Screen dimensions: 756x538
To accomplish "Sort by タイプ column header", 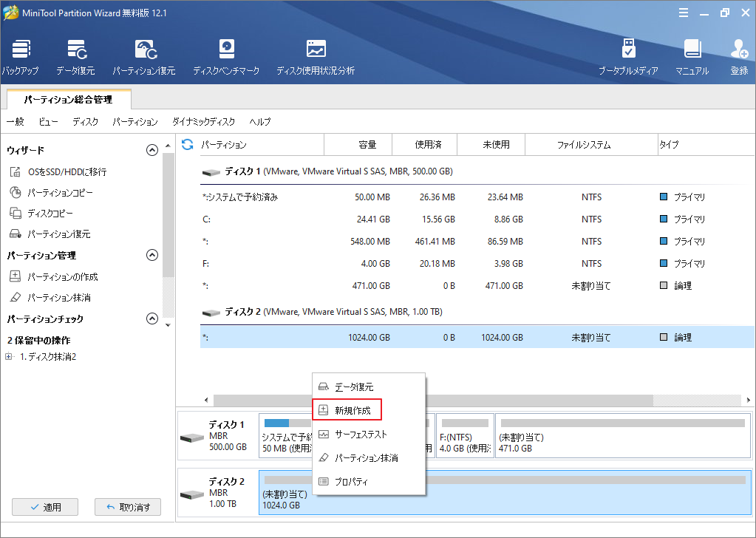I will (x=706, y=145).
